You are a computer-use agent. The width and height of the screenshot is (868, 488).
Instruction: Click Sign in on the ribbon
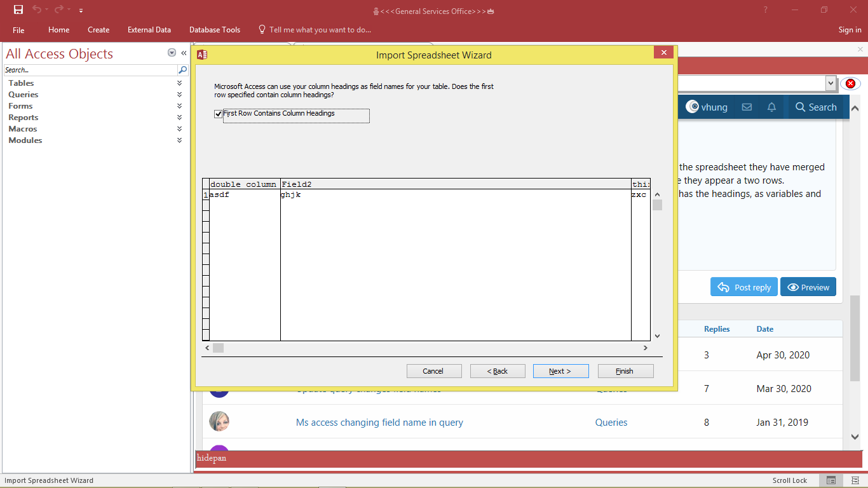tap(850, 30)
